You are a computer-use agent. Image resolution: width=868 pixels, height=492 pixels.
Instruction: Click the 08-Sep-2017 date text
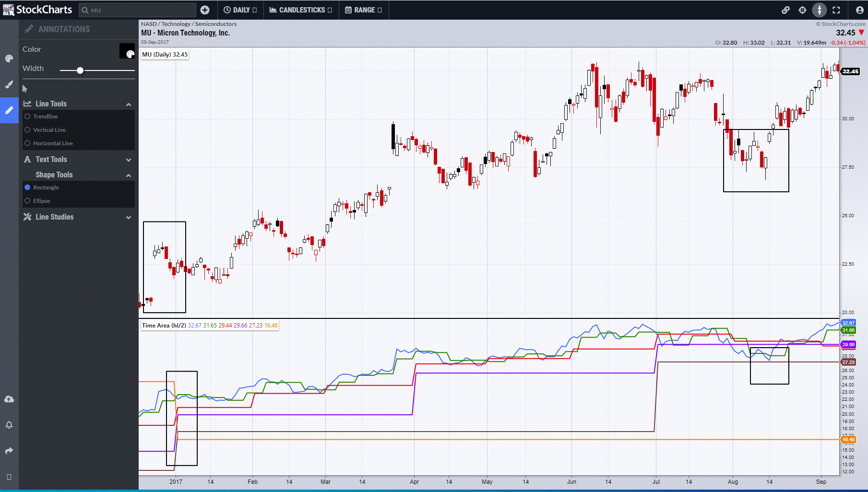(155, 42)
